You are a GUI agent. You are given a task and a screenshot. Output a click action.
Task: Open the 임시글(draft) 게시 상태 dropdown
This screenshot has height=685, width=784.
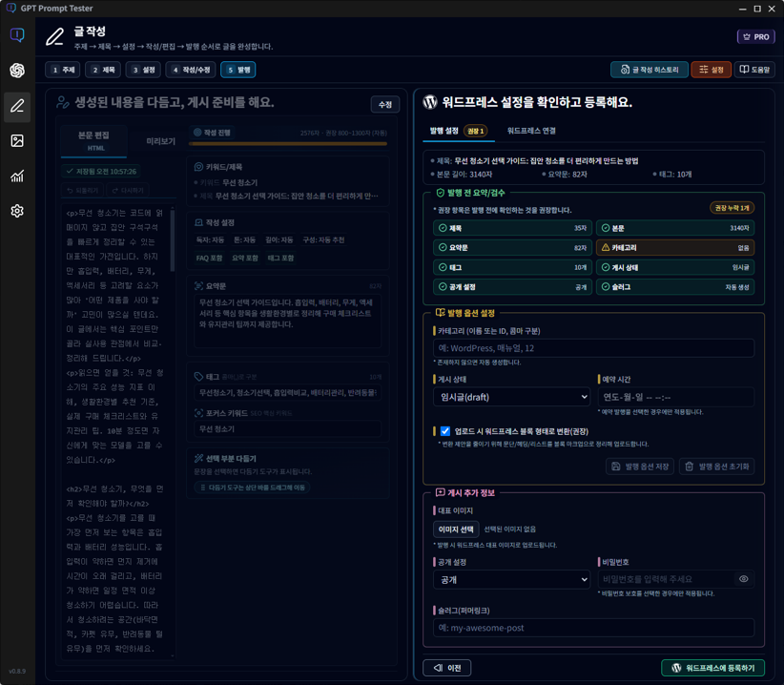pos(515,397)
